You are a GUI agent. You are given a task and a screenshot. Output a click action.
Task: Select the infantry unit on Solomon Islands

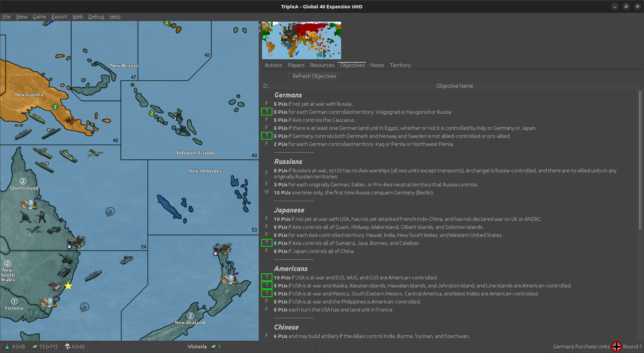coord(179,115)
